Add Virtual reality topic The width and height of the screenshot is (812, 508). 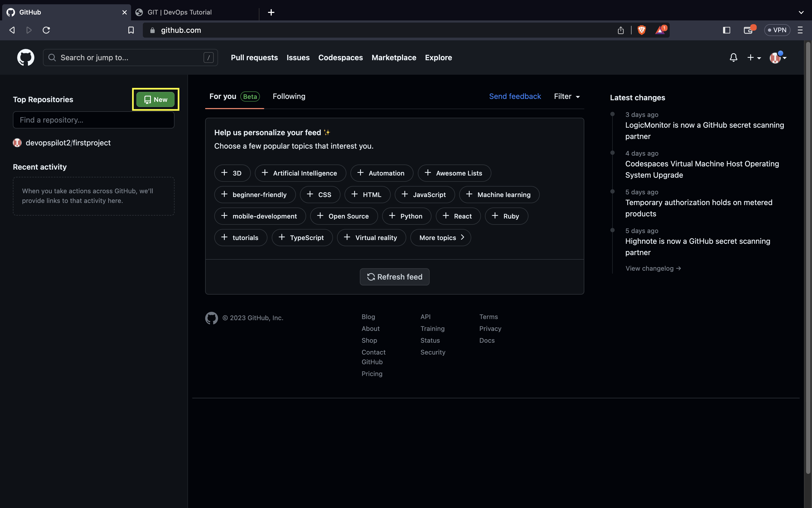click(371, 238)
